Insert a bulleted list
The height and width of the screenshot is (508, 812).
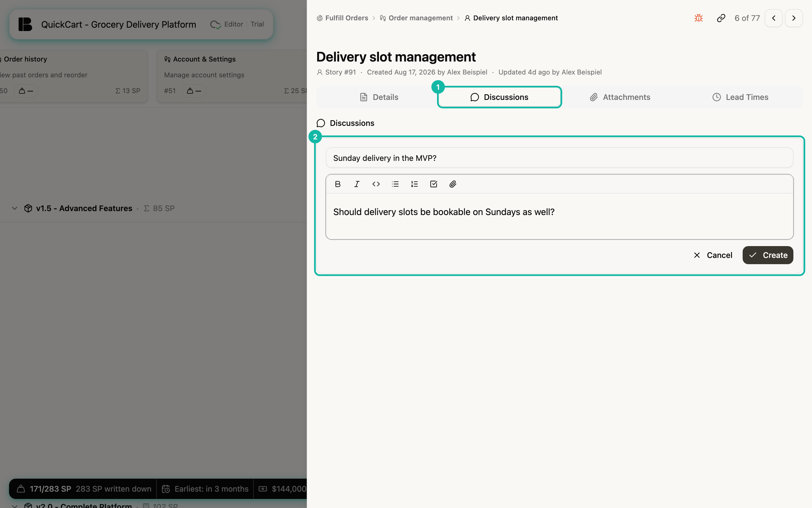[x=395, y=184]
